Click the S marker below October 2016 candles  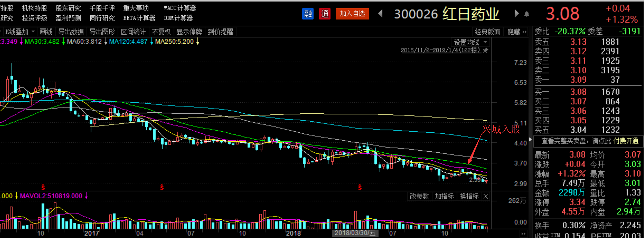point(43,187)
